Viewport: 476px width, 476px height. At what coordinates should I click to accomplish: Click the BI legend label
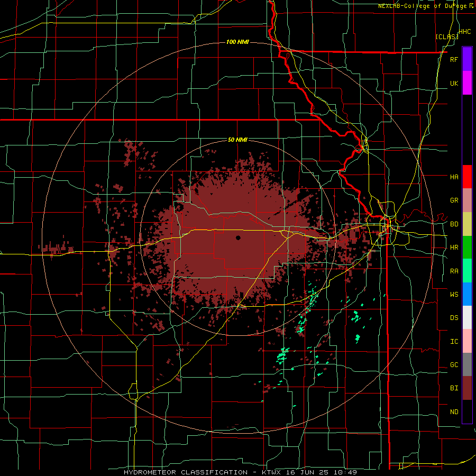coord(454,388)
